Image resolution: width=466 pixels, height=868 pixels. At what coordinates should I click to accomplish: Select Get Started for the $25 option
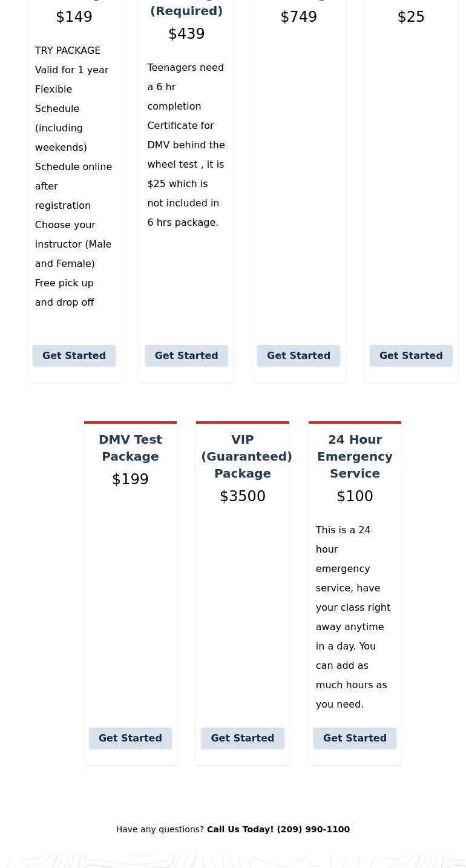[x=411, y=355]
